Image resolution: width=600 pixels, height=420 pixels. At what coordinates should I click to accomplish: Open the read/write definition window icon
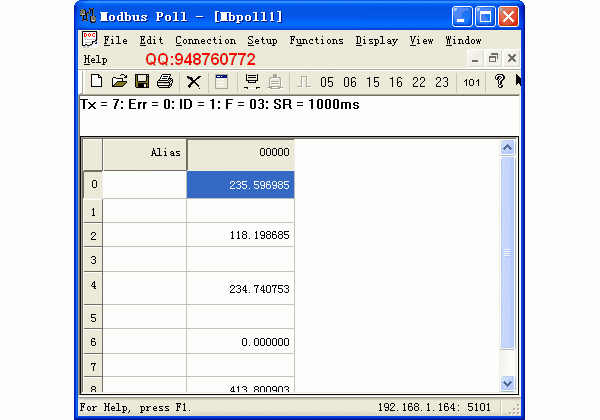(221, 82)
